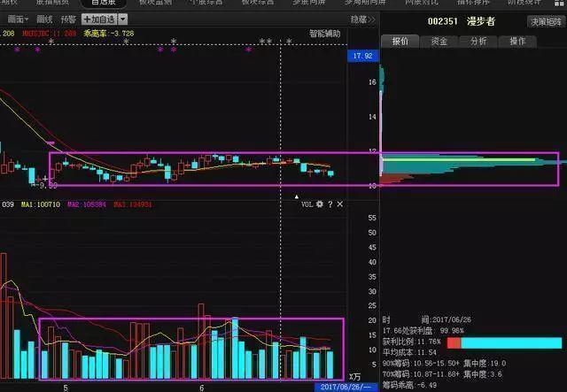The image size is (567, 392).
Task: Switch to the 资金 tab
Action: pyautogui.click(x=439, y=41)
